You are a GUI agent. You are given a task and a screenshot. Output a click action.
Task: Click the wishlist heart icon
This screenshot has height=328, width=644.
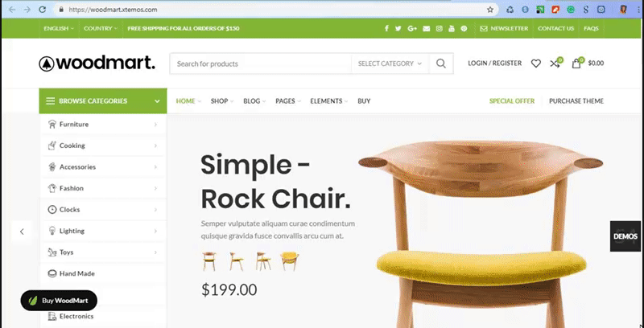pyautogui.click(x=536, y=64)
